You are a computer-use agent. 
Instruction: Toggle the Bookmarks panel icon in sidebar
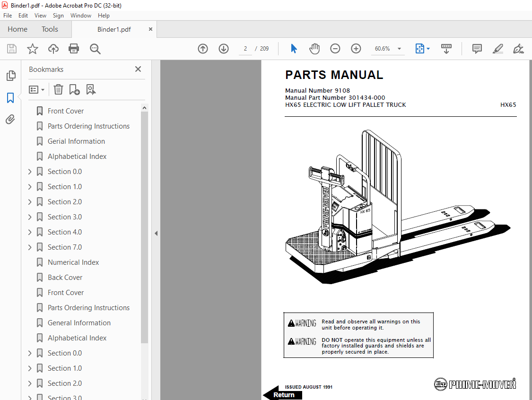click(x=10, y=98)
